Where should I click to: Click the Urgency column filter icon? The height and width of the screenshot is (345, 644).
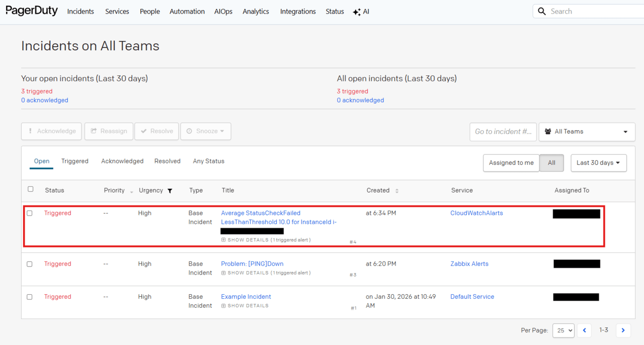click(170, 191)
